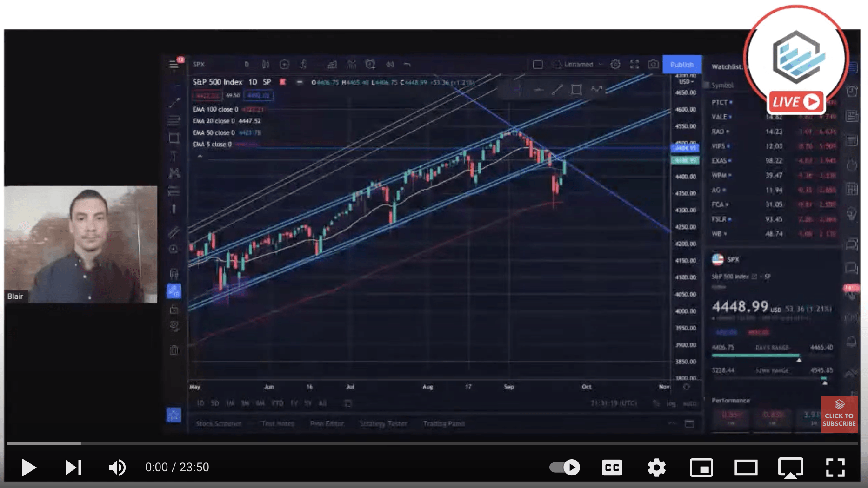Toggle closed captions on
The height and width of the screenshot is (488, 868).
[612, 467]
